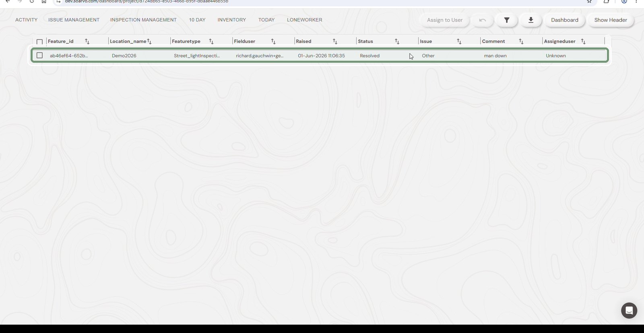Open the 10 Day tab
This screenshot has width=644, height=333.
(x=197, y=20)
